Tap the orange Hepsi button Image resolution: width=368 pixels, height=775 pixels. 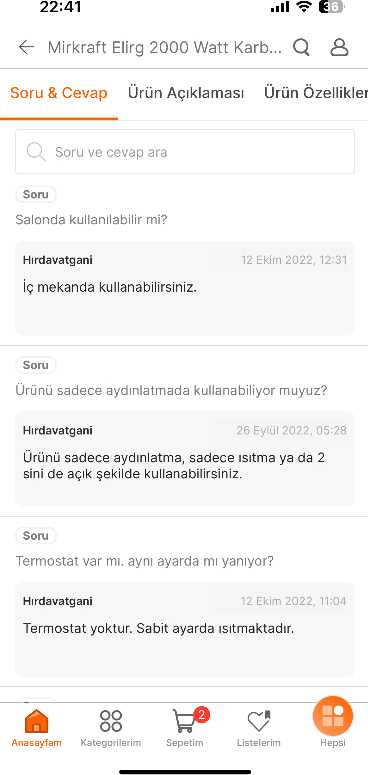333,716
